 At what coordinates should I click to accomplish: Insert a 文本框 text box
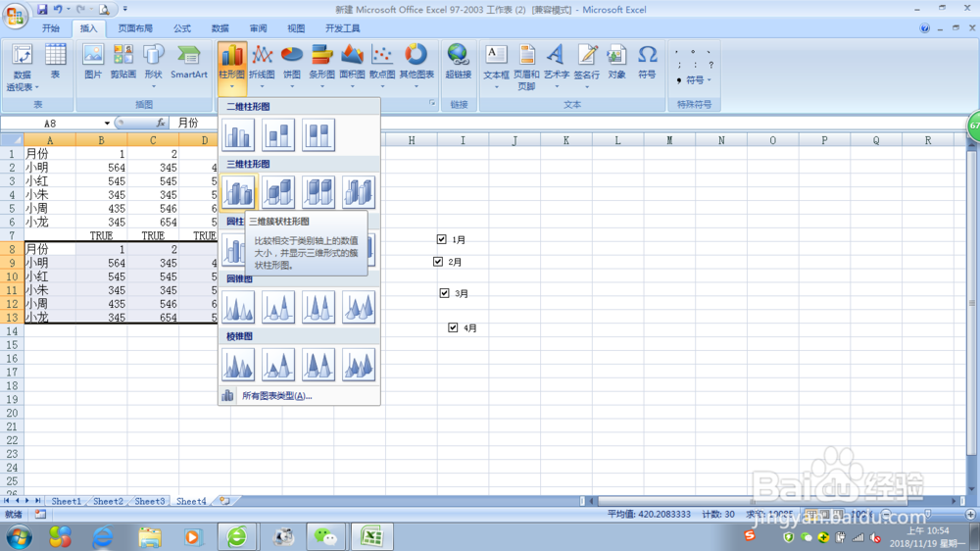(496, 67)
